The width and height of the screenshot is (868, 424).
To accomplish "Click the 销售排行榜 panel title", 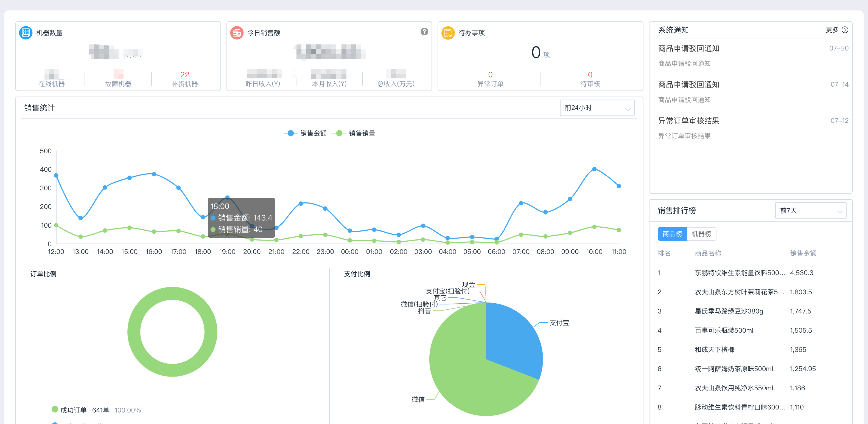I will (x=677, y=210).
